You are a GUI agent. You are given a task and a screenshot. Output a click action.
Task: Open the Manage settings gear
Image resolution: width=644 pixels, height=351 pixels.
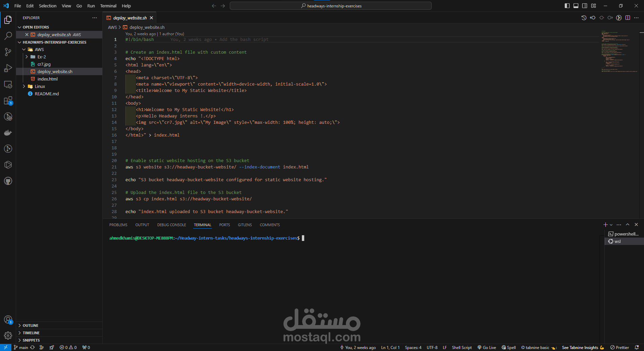(x=8, y=336)
